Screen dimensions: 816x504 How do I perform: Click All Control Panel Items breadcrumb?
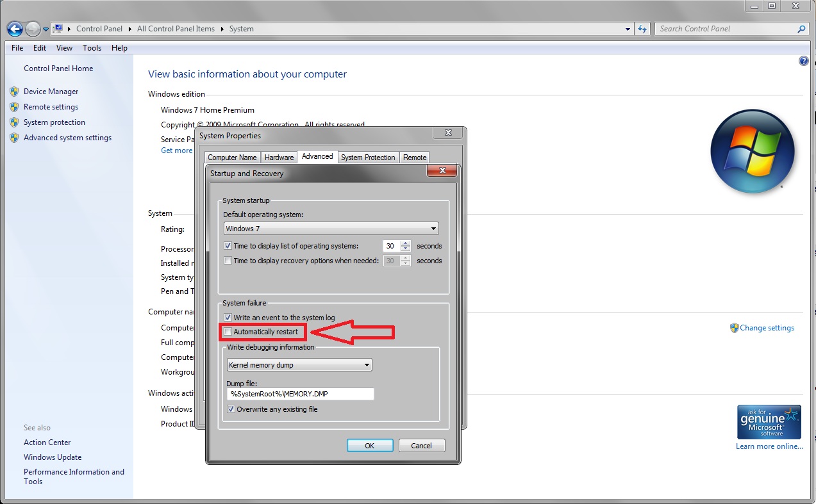click(176, 29)
